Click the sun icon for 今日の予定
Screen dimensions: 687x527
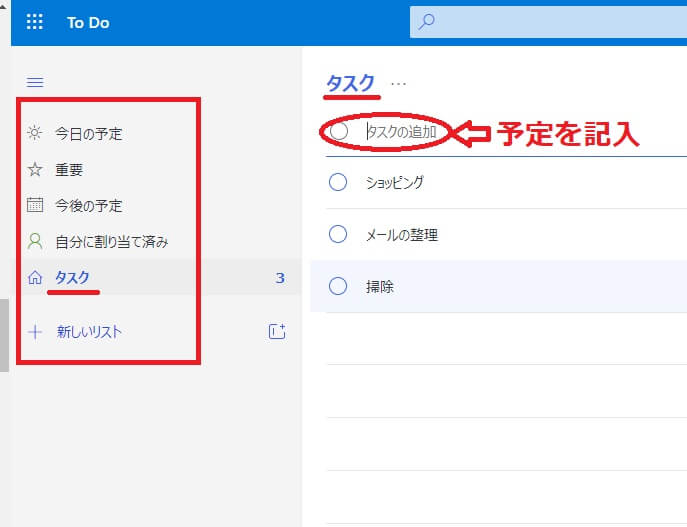click(35, 134)
